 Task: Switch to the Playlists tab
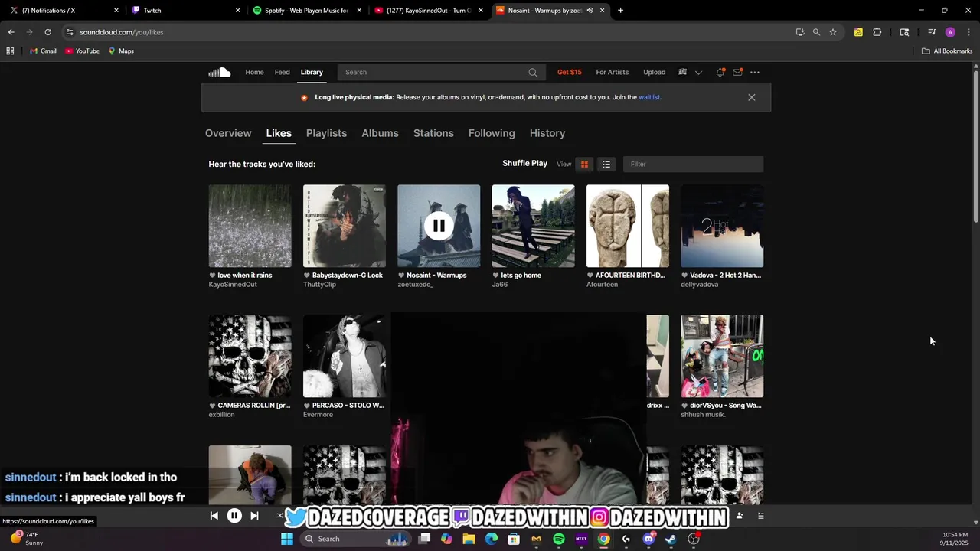(x=326, y=133)
